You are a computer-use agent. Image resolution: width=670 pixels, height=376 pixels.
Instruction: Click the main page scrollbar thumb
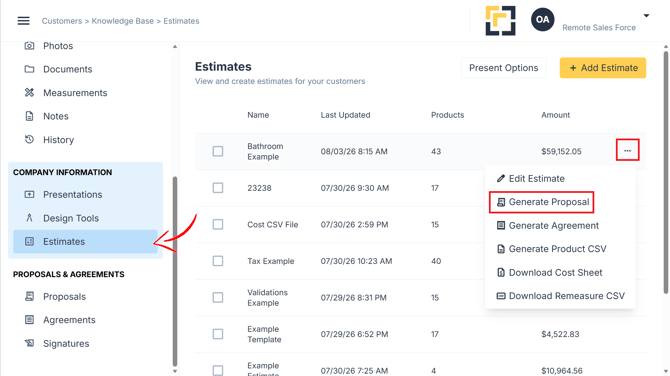(x=666, y=172)
